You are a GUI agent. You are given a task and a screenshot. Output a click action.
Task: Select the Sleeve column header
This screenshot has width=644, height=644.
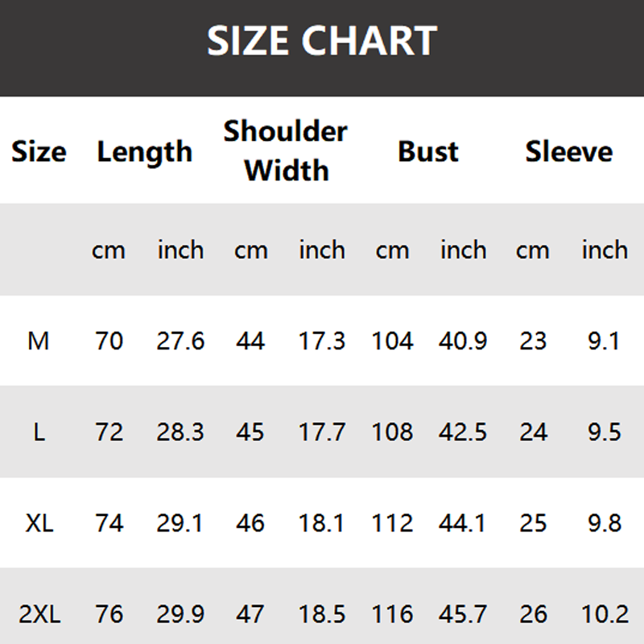[569, 151]
